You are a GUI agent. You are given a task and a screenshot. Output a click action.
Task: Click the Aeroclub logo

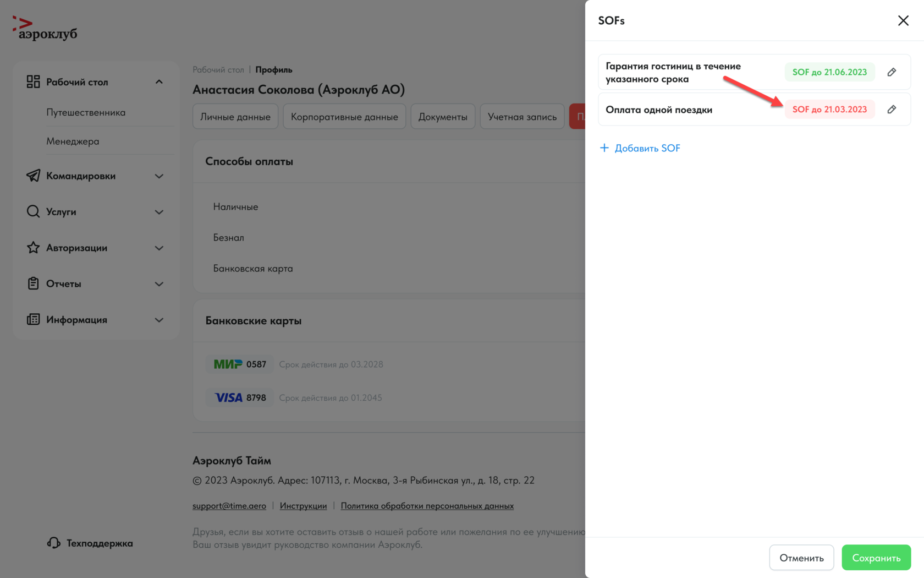pos(45,29)
